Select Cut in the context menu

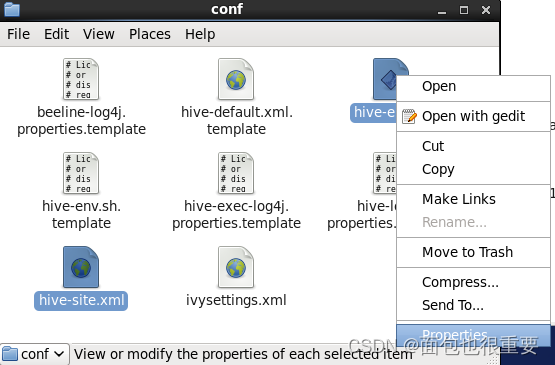474,146
